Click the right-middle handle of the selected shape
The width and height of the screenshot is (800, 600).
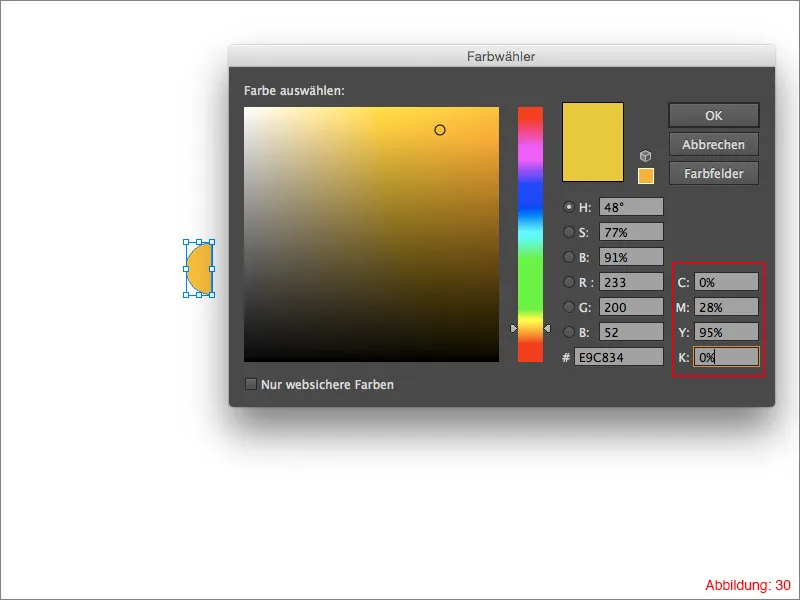tap(212, 269)
